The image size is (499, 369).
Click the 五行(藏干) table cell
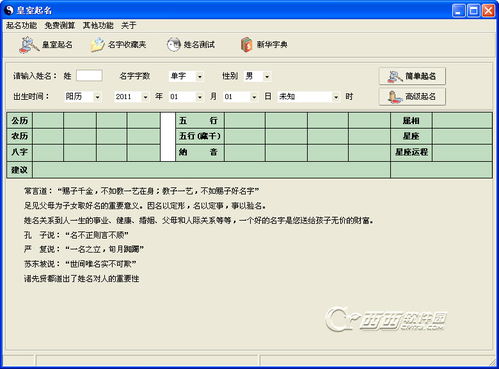point(200,136)
